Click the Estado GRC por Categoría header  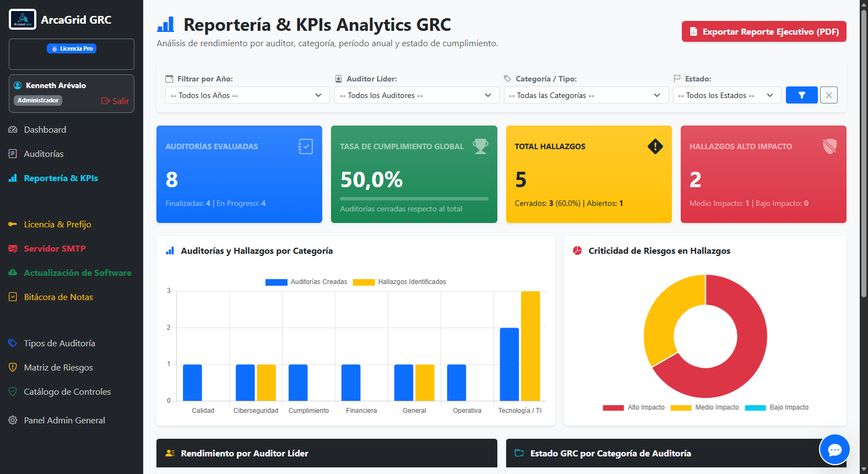pyautogui.click(x=676, y=453)
